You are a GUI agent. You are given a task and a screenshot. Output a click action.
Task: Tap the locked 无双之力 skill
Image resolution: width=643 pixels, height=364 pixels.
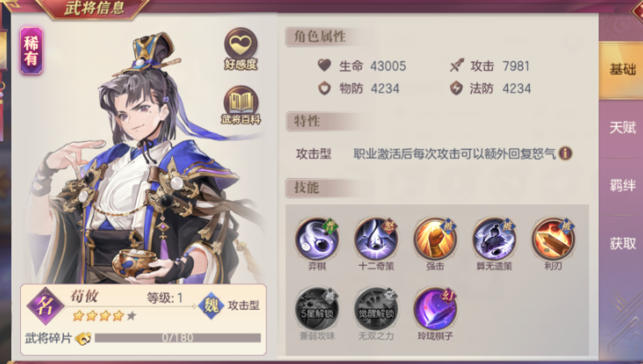point(376,309)
